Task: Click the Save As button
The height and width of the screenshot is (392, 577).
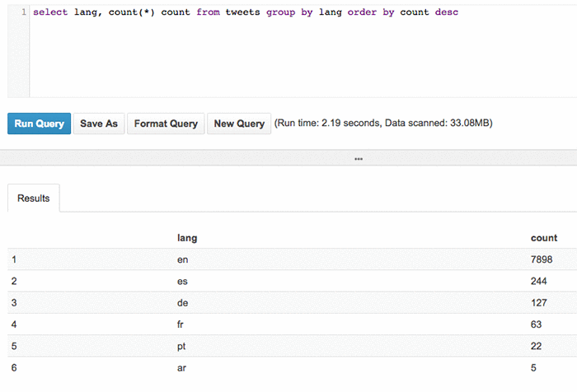Action: pyautogui.click(x=99, y=124)
